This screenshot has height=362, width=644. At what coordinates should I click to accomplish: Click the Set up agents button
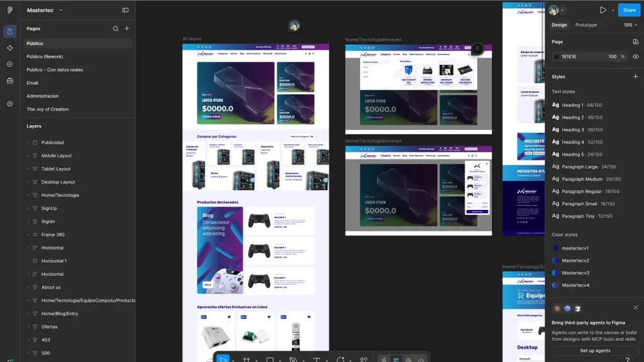pyautogui.click(x=595, y=351)
